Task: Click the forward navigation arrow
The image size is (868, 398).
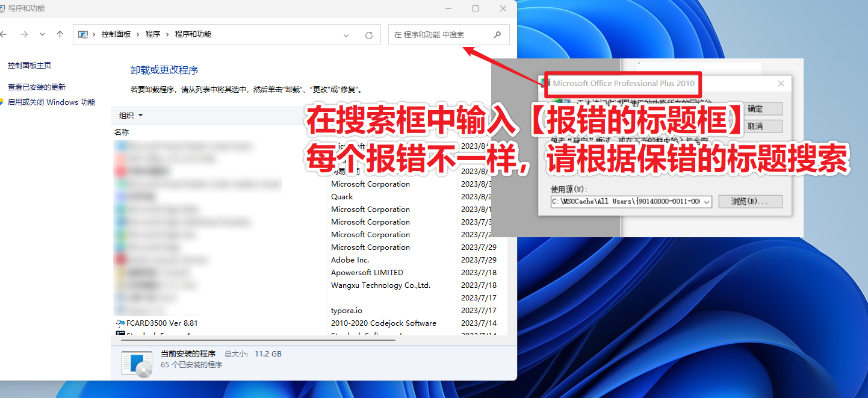Action: [x=24, y=34]
